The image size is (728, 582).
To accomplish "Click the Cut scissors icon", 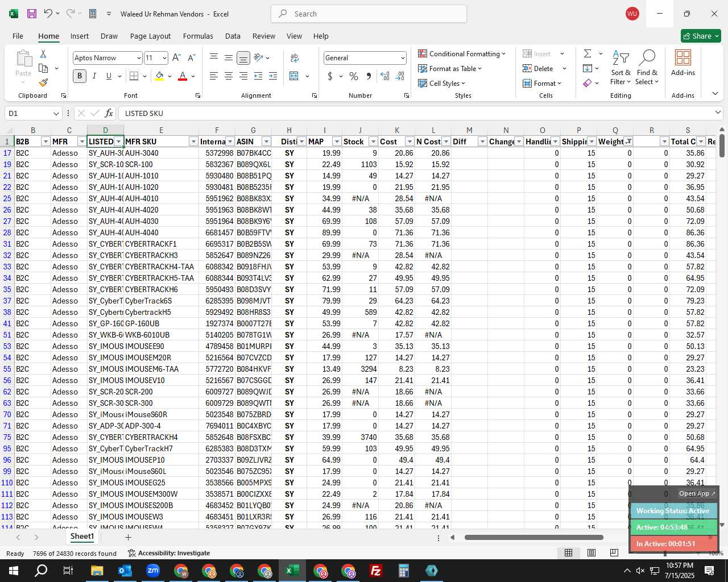I will 43,53.
